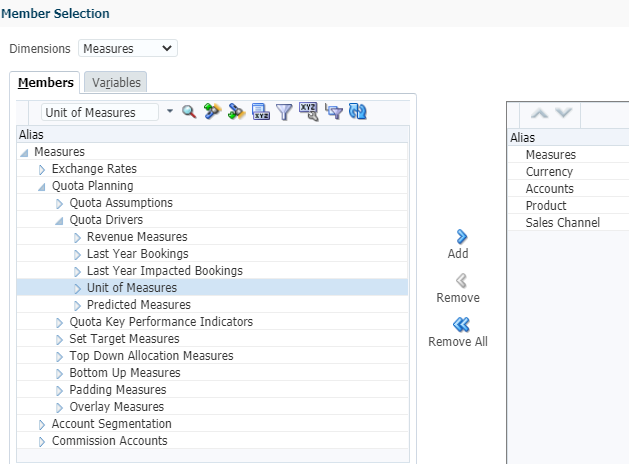Image resolution: width=629 pixels, height=464 pixels.
Task: Expand Top Down Allocation Measures node
Action: (59, 357)
